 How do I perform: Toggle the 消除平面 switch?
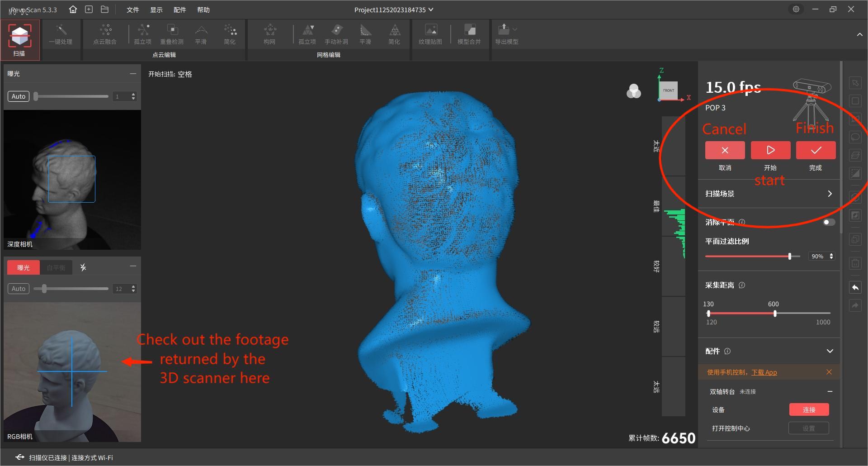point(829,222)
